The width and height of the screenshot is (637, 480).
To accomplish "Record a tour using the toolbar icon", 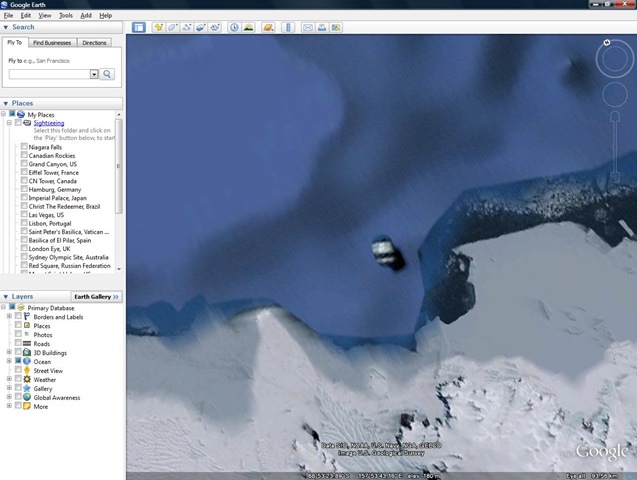I will [215, 28].
